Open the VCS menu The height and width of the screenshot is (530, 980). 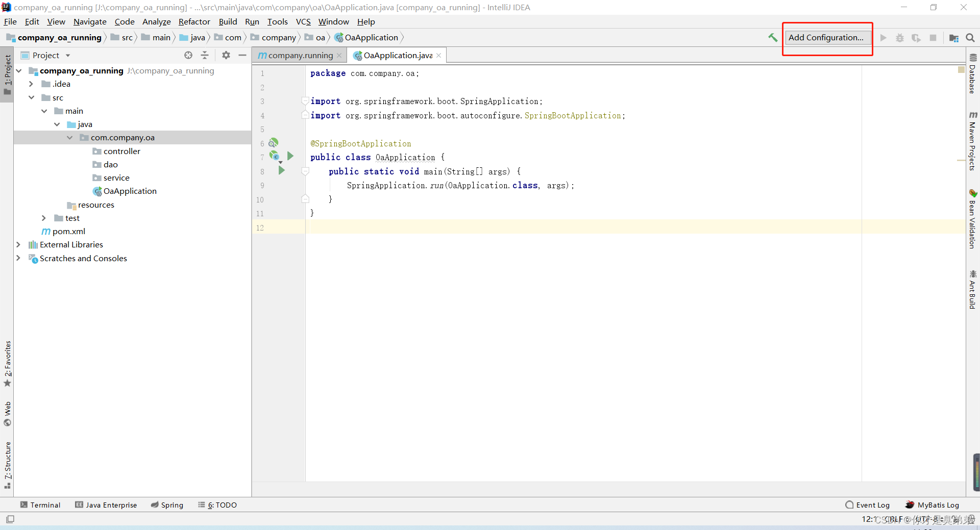[x=303, y=21]
